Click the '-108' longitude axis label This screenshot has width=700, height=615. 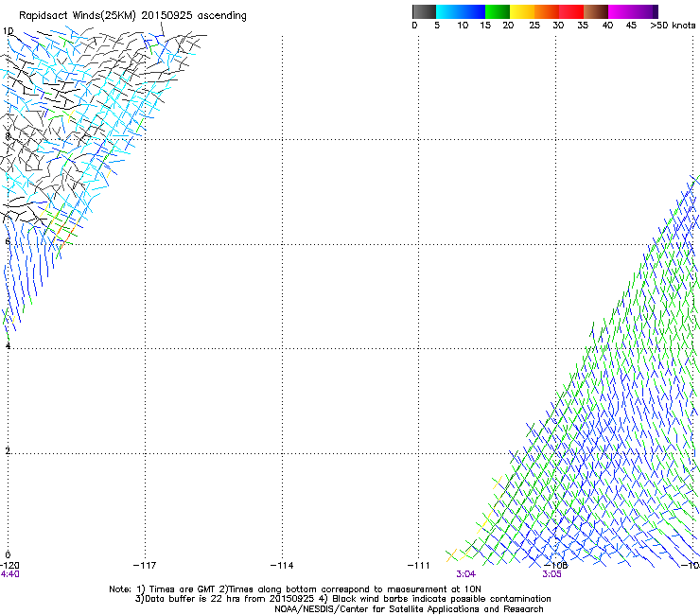point(556,566)
